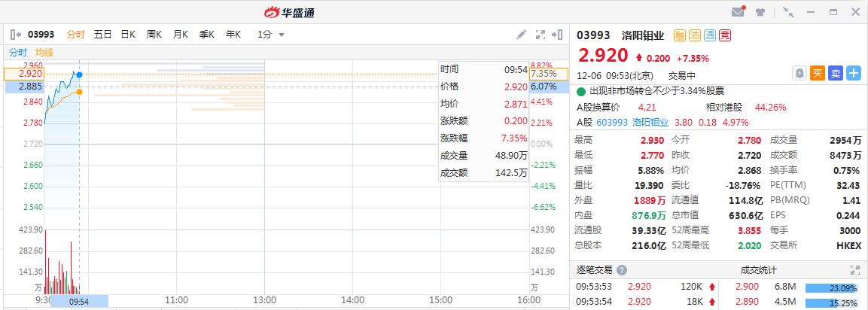Open help for 逐笔交易
Image resolution: width=868 pixels, height=310 pixels.
[x=620, y=270]
